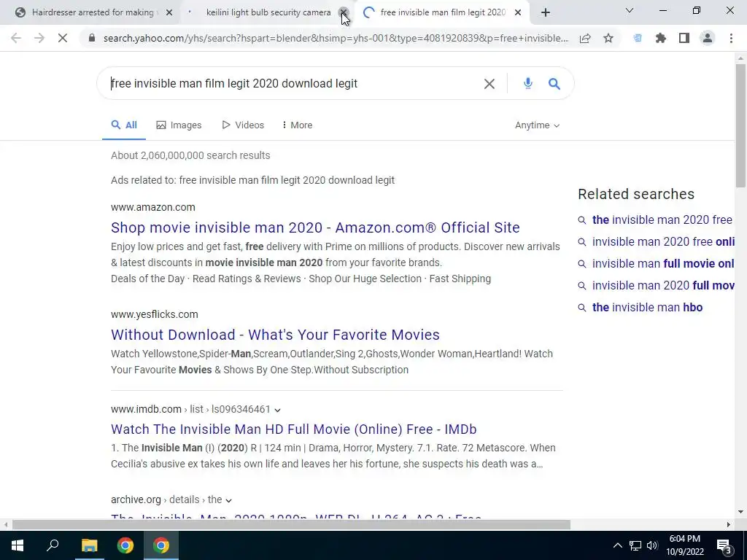Open the notification center icon

click(724, 547)
